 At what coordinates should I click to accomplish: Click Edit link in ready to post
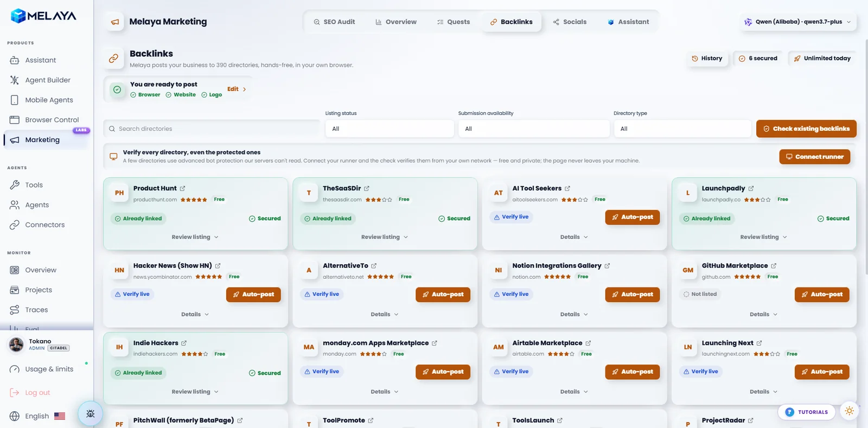237,89
